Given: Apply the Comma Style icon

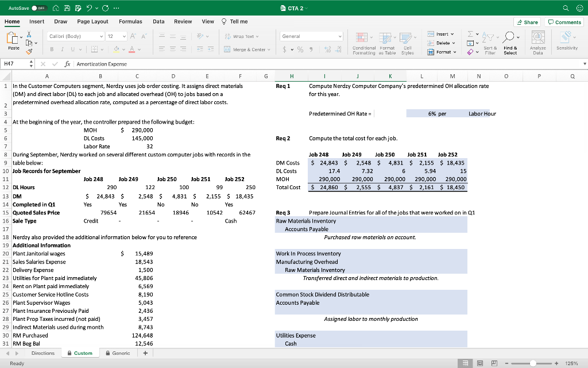Looking at the screenshot, I should click(x=311, y=49).
